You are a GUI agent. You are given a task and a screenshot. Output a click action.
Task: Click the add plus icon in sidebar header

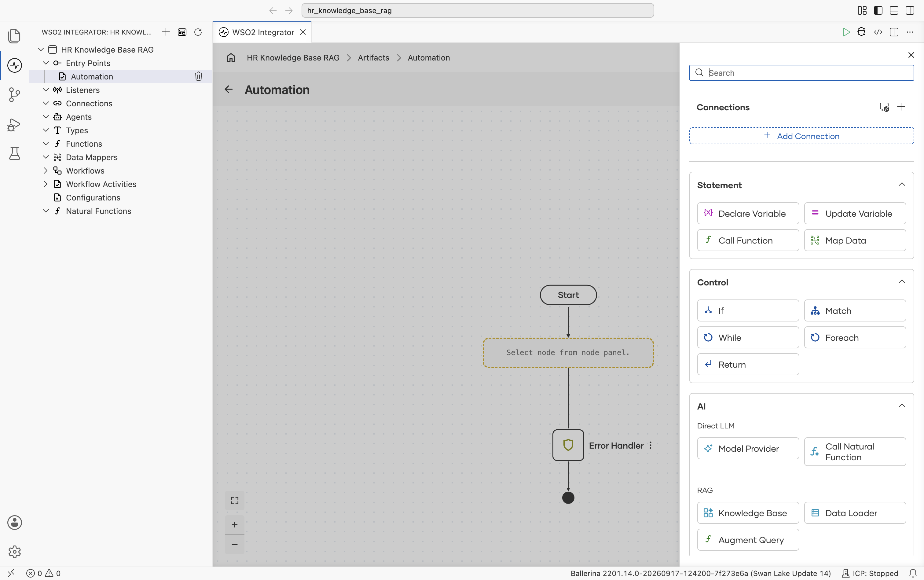pyautogui.click(x=166, y=32)
